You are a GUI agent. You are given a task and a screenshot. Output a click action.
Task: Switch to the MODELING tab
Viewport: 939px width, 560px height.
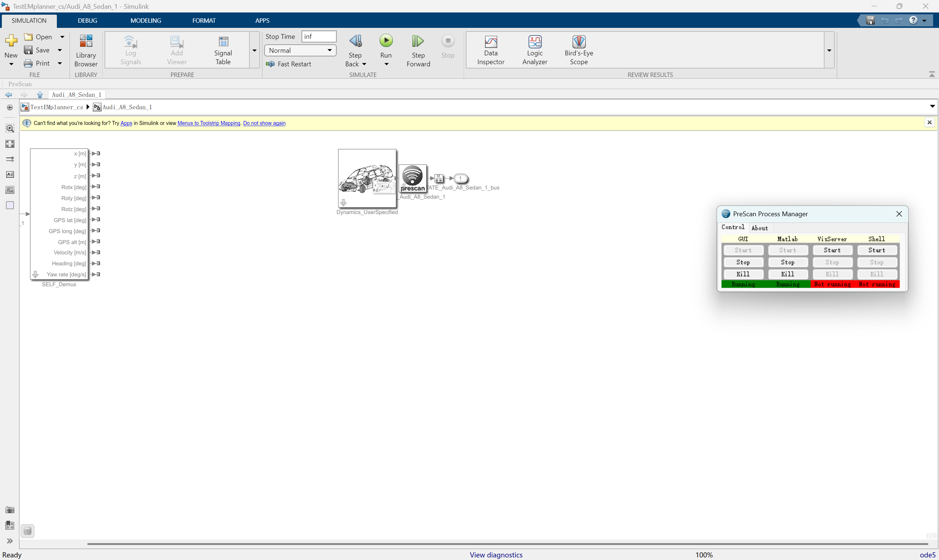pos(146,21)
